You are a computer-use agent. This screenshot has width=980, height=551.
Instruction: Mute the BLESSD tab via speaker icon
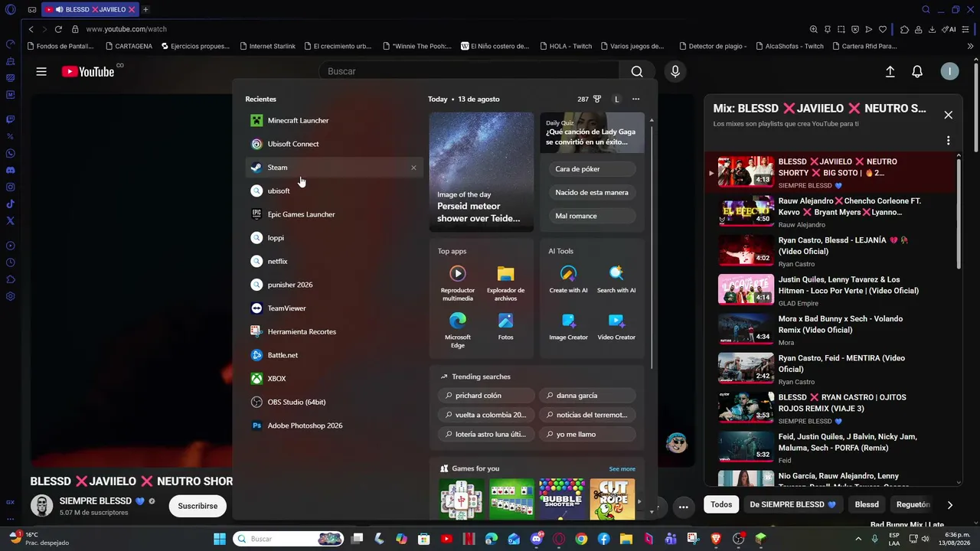pyautogui.click(x=59, y=9)
